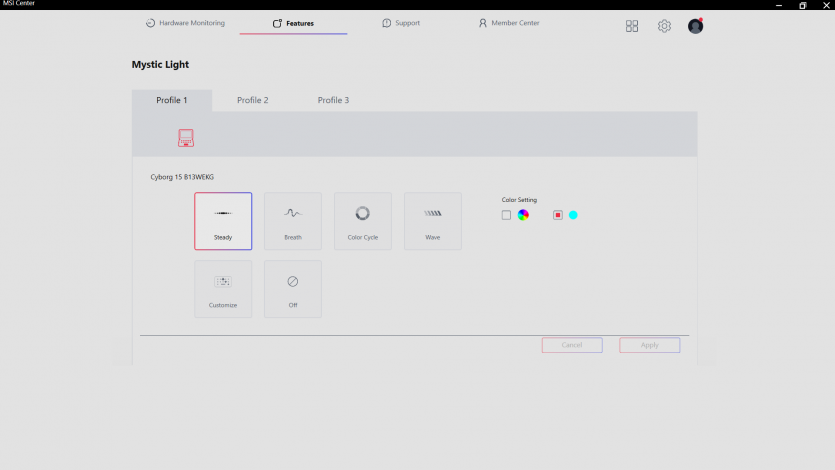
Task: Switch to the Profile 3 tab
Action: click(x=333, y=100)
